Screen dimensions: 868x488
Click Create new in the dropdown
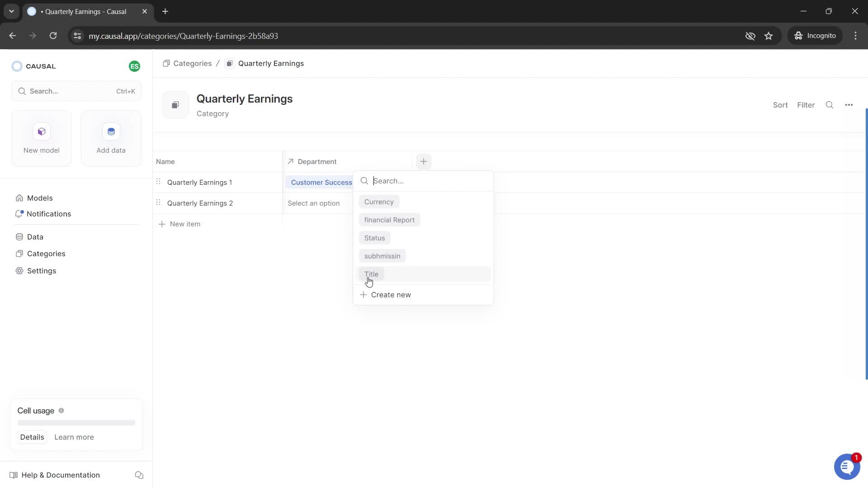coord(386,295)
